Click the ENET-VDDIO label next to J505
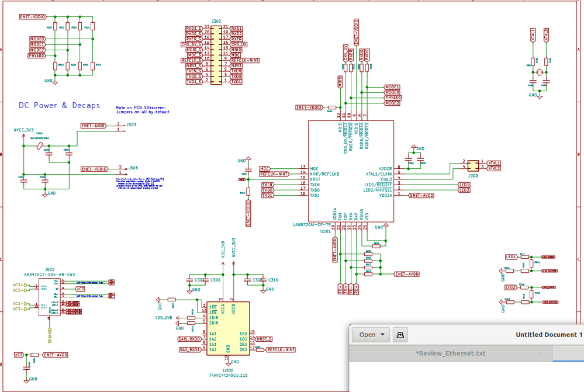 [x=95, y=169]
